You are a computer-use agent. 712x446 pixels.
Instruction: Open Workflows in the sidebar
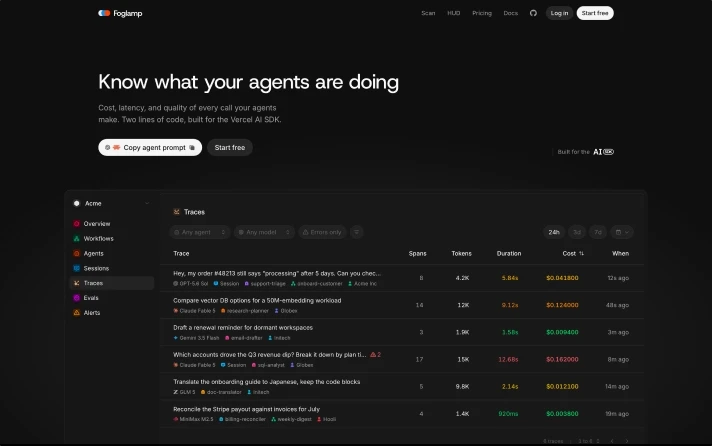[x=112, y=238]
